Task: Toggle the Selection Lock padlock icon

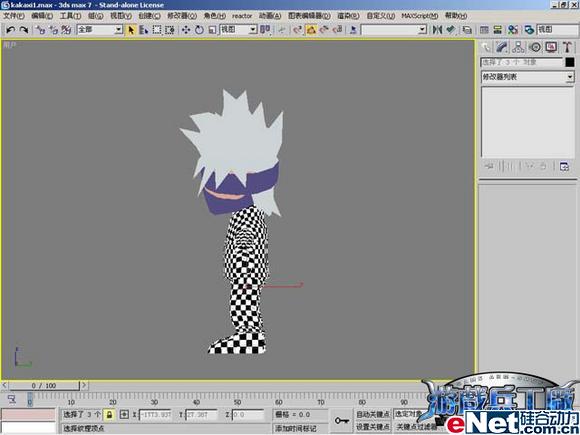Action: pos(109,414)
